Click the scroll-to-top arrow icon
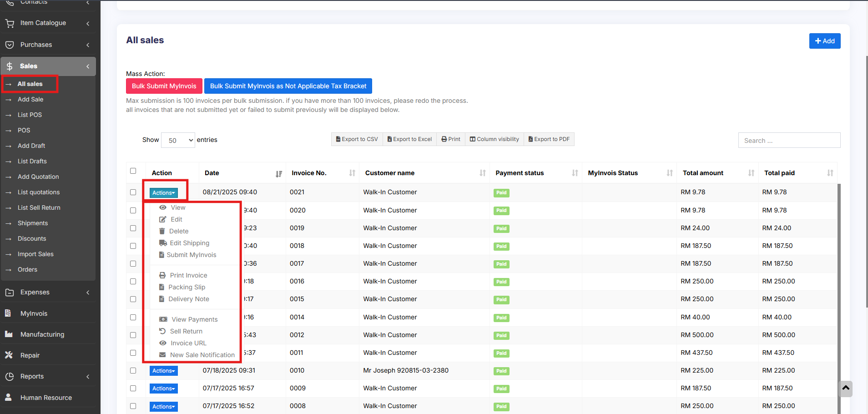The image size is (868, 414). tap(846, 388)
